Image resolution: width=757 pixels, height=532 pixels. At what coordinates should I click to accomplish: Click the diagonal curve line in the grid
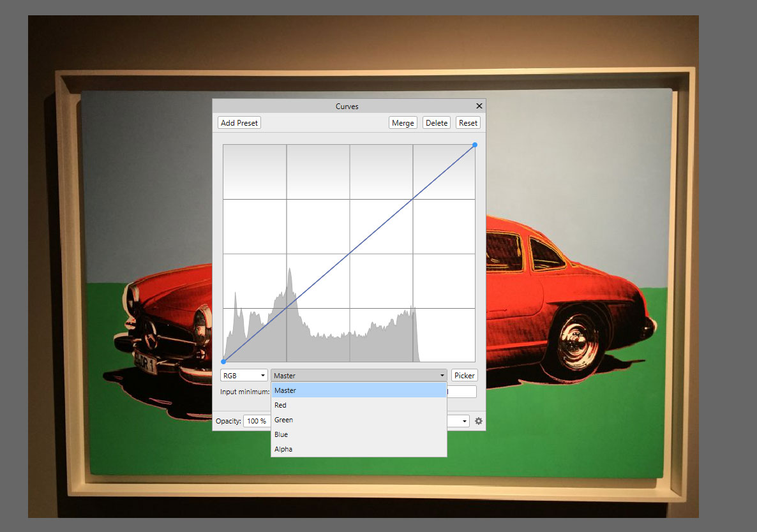coord(349,253)
